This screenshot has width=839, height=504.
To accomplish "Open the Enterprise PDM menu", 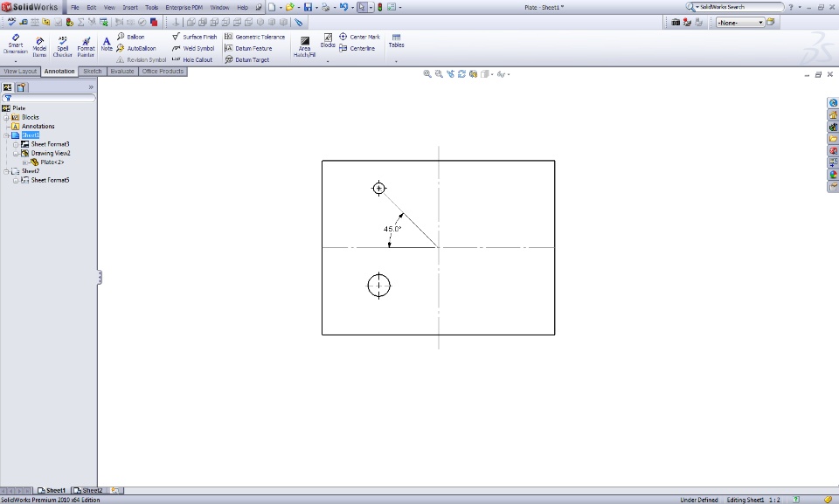I will tap(184, 8).
